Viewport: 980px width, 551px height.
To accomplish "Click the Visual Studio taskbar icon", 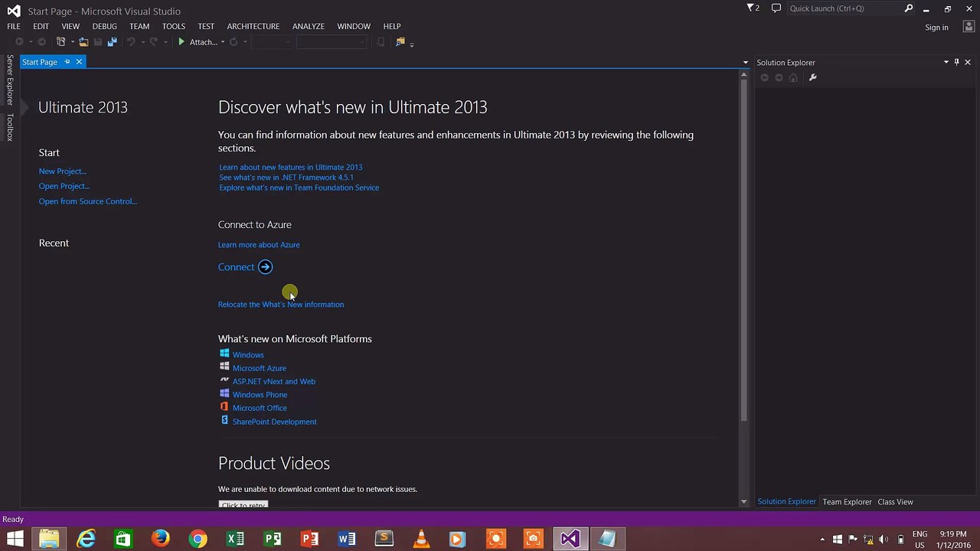I will [x=570, y=539].
